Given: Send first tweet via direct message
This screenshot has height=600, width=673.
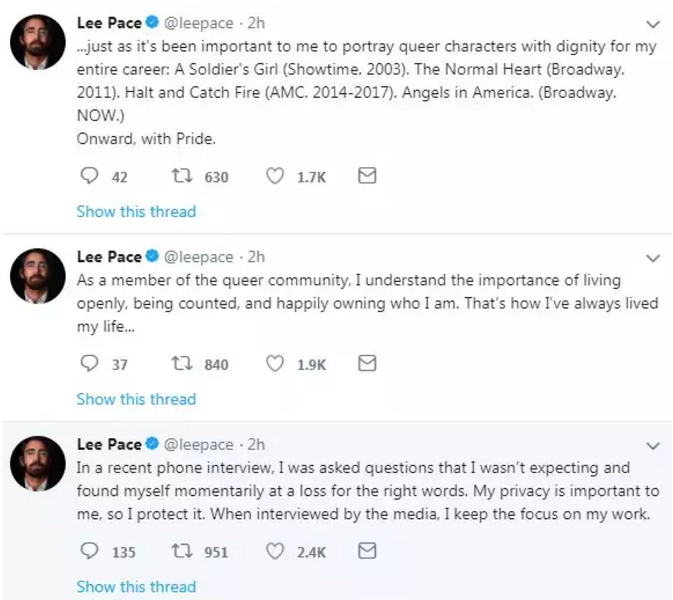Looking at the screenshot, I should pyautogui.click(x=366, y=177).
